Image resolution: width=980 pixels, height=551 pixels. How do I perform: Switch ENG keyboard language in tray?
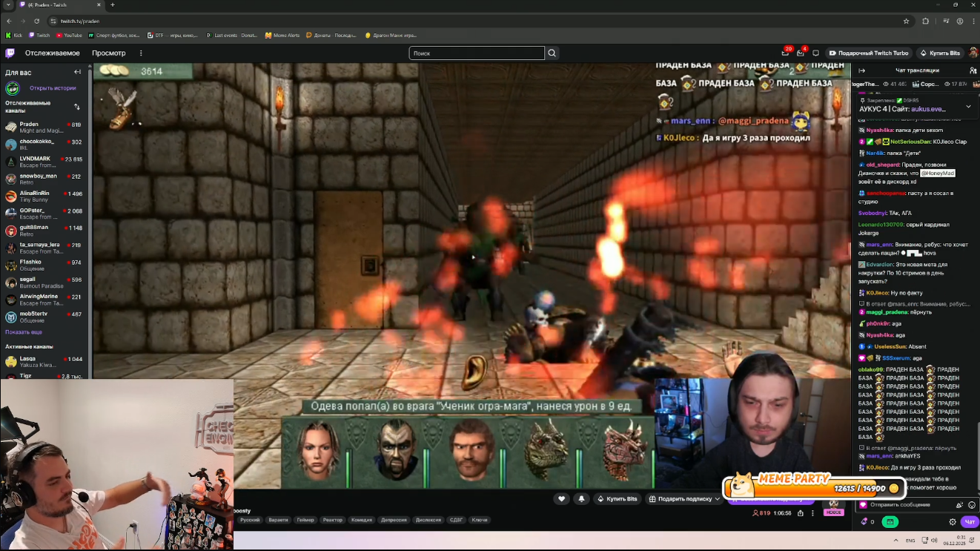[910, 540]
